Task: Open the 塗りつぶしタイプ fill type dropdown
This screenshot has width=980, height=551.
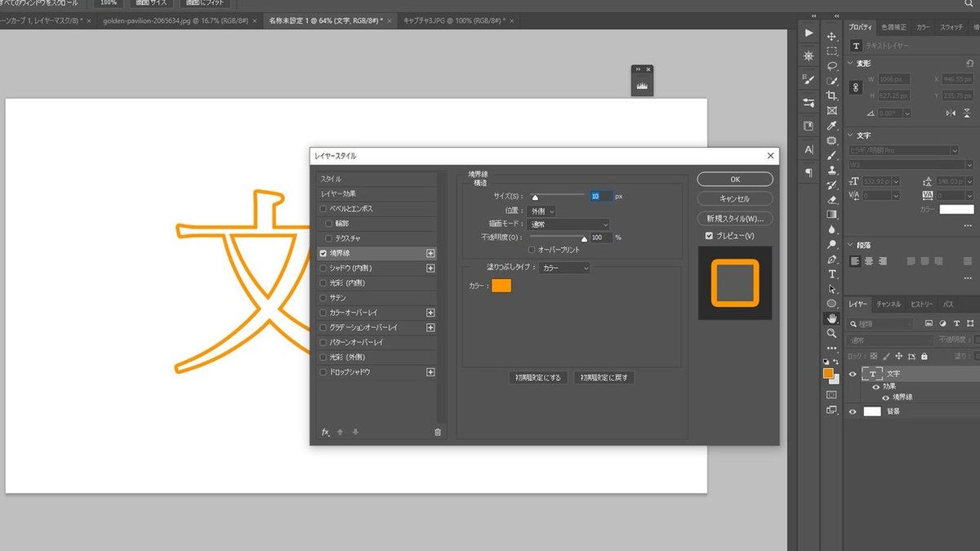Action: click(x=564, y=268)
